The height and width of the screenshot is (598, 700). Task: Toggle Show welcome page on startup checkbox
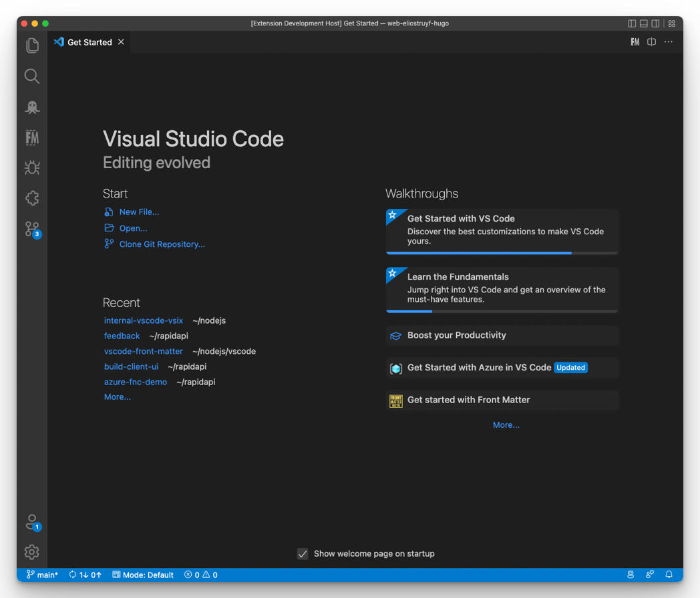point(303,553)
